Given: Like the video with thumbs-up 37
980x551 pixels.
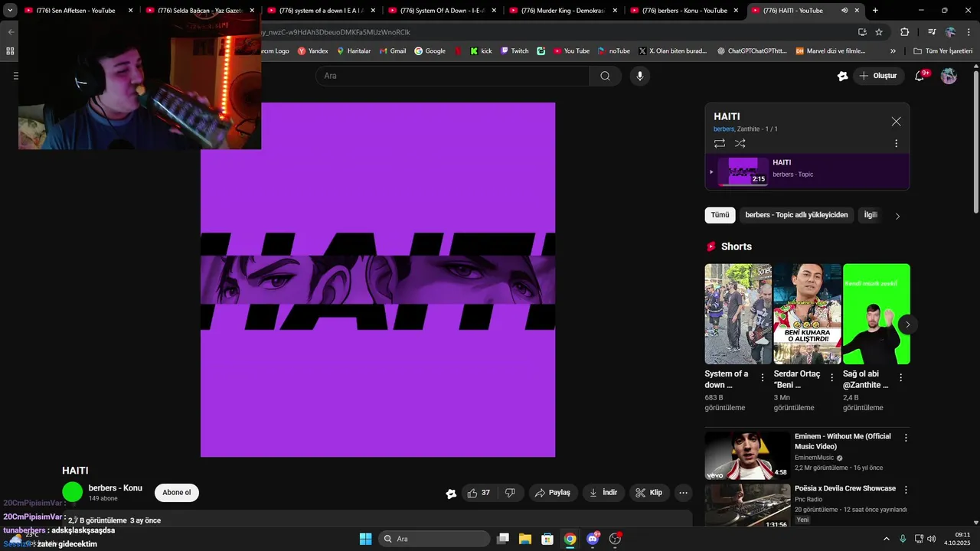Looking at the screenshot, I should [479, 493].
